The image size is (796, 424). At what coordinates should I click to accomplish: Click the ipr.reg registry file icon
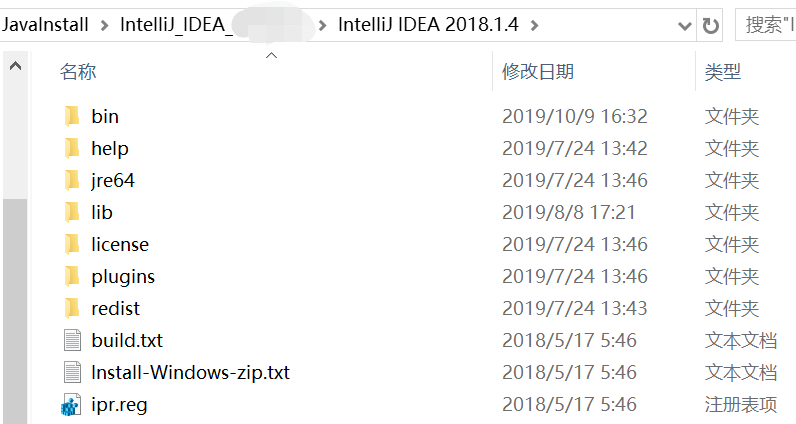71,404
